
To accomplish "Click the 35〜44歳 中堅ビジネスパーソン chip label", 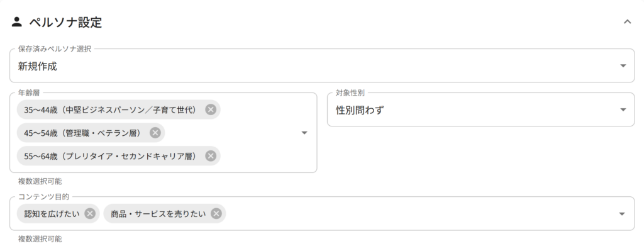I will (x=111, y=109).
